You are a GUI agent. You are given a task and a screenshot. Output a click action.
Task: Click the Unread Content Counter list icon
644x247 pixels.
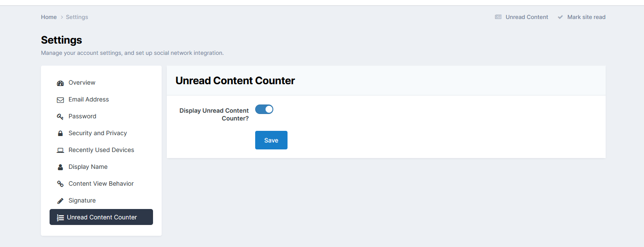[60, 218]
